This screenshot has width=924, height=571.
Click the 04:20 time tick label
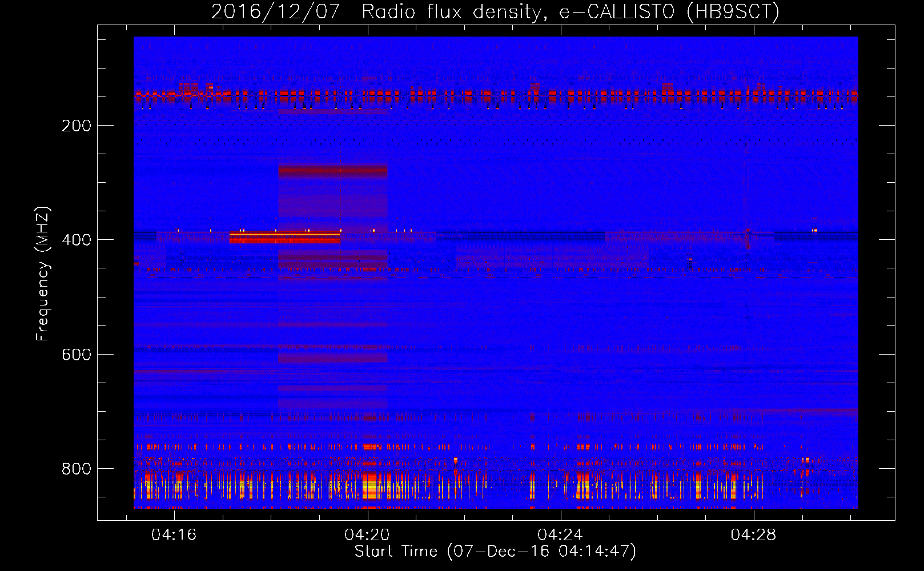[367, 534]
